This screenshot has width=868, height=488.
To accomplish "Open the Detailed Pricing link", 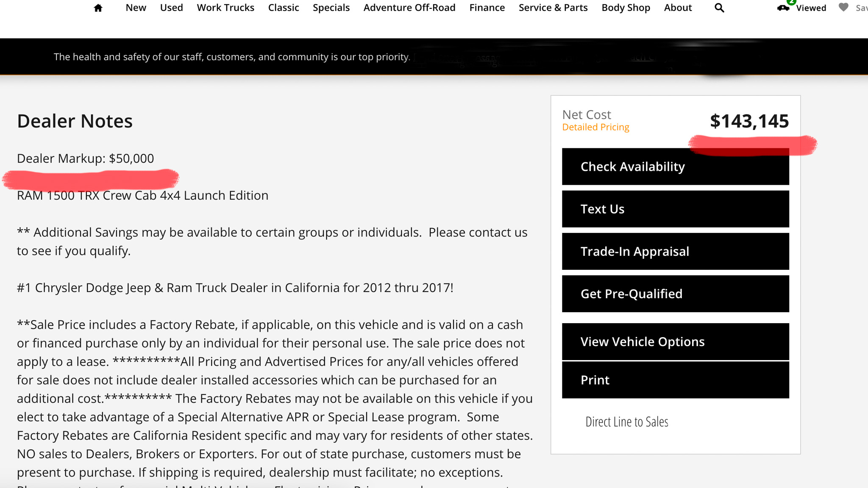I will coord(595,127).
